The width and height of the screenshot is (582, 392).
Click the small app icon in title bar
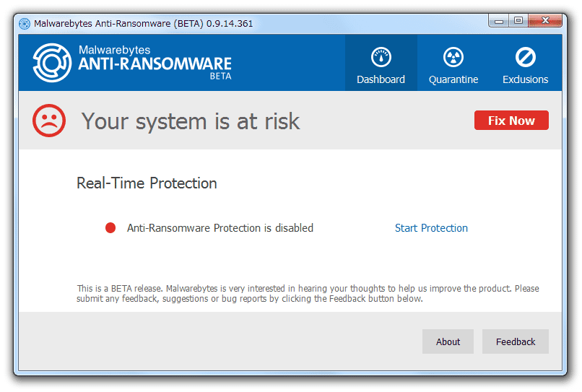[x=25, y=24]
